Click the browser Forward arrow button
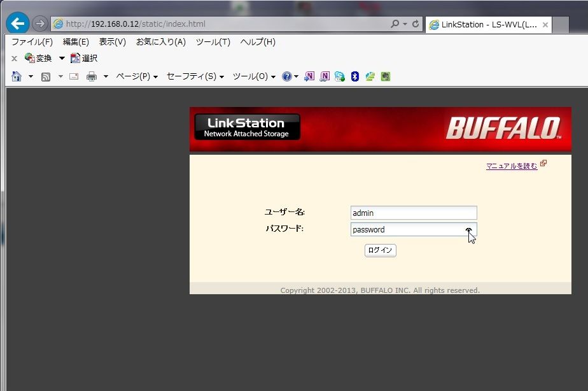The image size is (588, 391). pos(39,24)
